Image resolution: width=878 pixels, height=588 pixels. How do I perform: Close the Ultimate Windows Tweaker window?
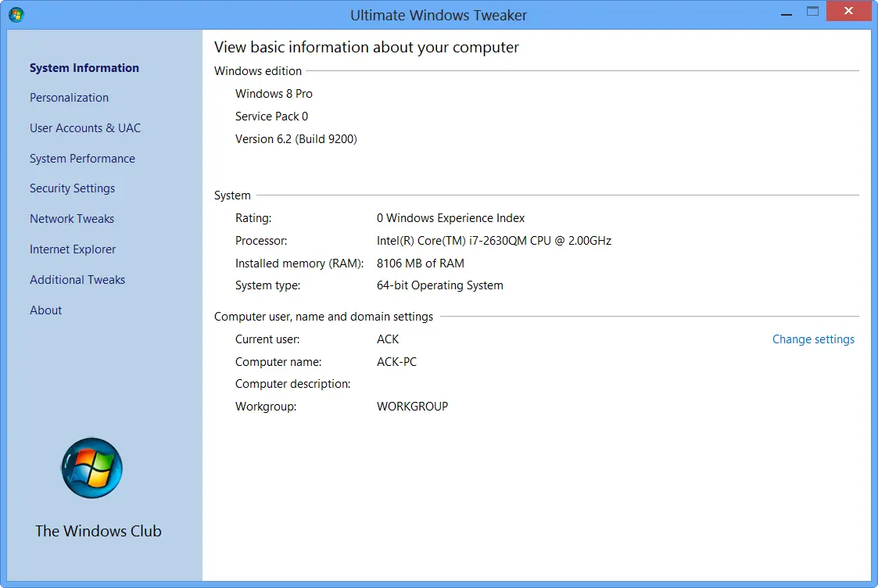point(848,11)
